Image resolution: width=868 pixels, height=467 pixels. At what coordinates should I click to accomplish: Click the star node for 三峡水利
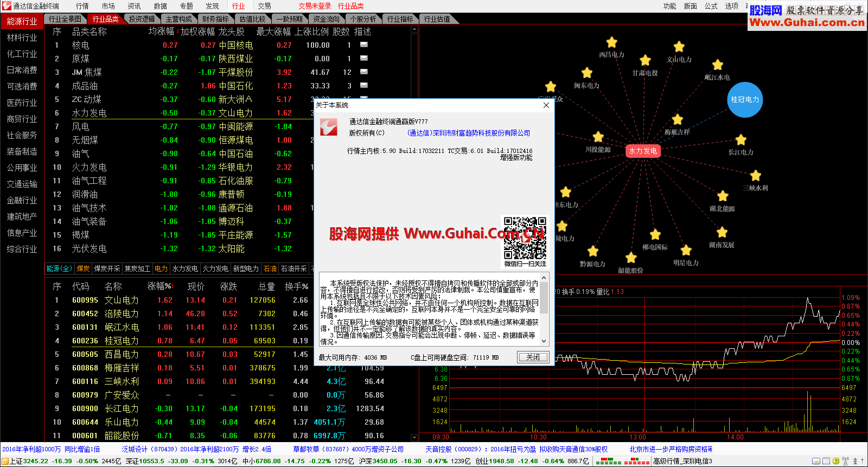tap(756, 175)
